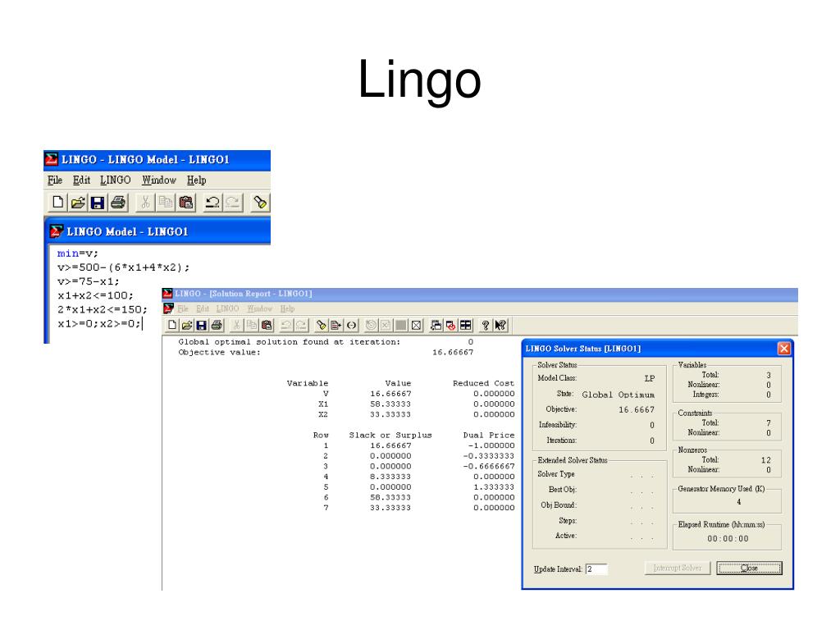Click New icon in LINGO Model window toolbar
This screenshot has height=630, width=840.
point(58,203)
